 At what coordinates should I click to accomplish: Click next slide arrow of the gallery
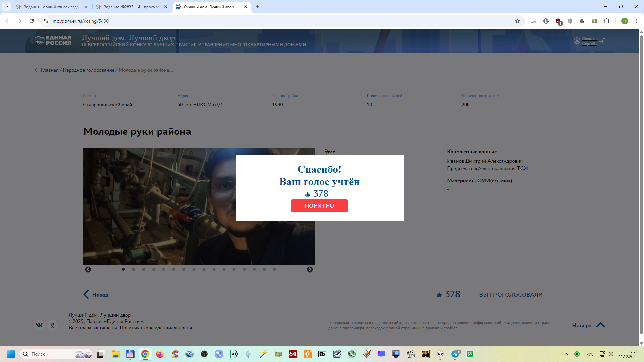(x=310, y=269)
